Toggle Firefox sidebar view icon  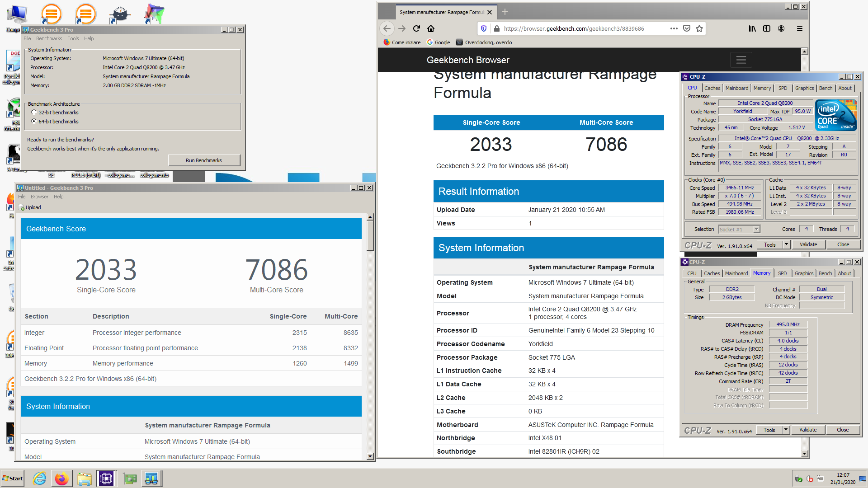click(x=767, y=28)
